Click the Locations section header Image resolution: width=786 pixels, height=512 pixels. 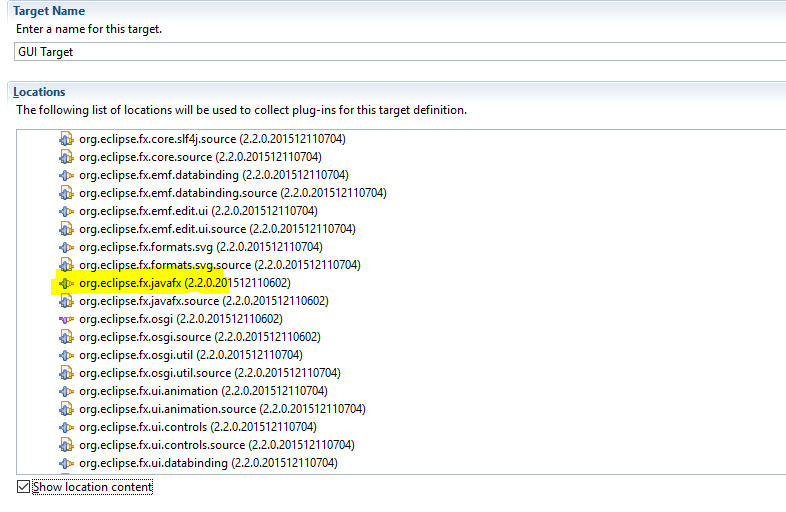[39, 92]
